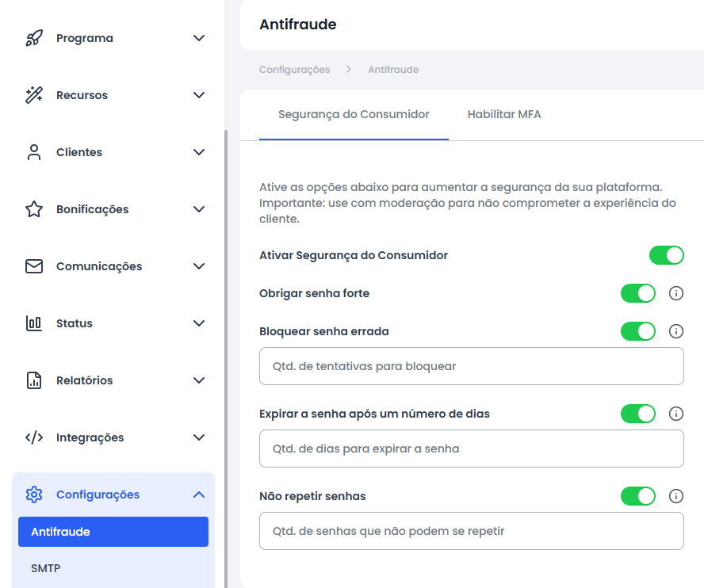Image resolution: width=704 pixels, height=588 pixels.
Task: Select the Segurança do Consumidor tab
Action: pos(354,114)
